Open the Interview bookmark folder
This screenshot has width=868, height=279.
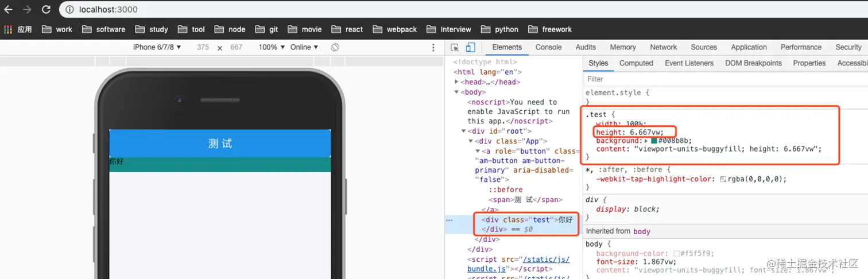point(448,29)
